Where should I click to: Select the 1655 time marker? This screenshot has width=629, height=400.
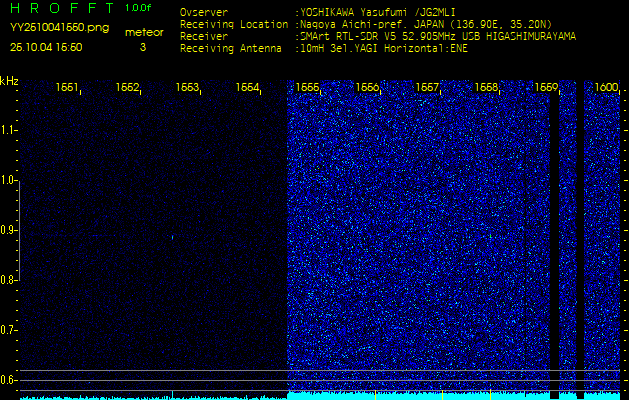[x=307, y=88]
